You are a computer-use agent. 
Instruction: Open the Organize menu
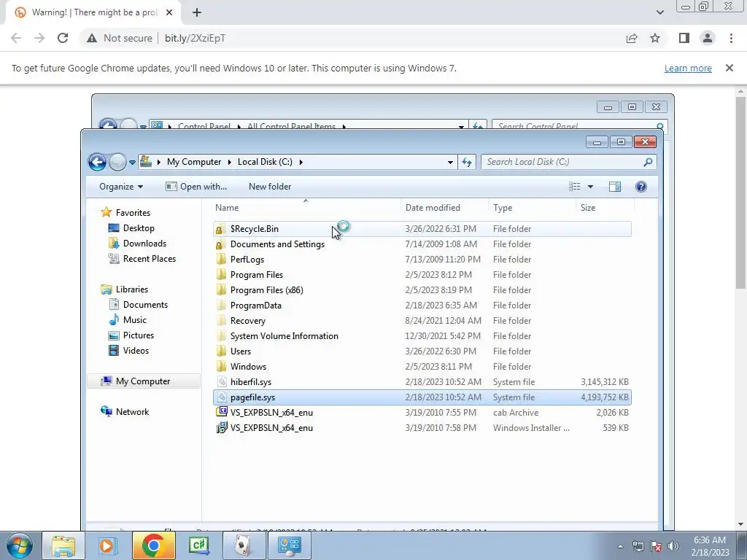(121, 187)
